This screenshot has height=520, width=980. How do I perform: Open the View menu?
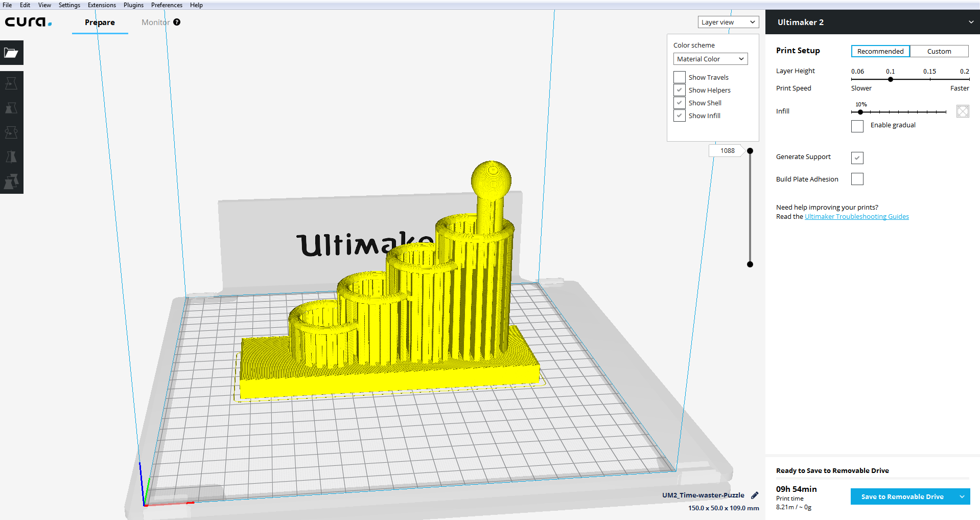click(x=44, y=5)
